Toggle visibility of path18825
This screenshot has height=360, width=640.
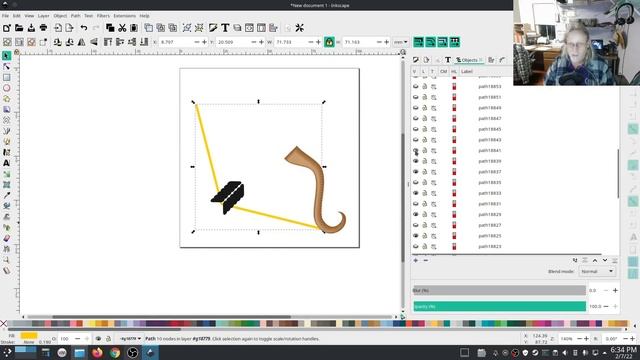(416, 236)
